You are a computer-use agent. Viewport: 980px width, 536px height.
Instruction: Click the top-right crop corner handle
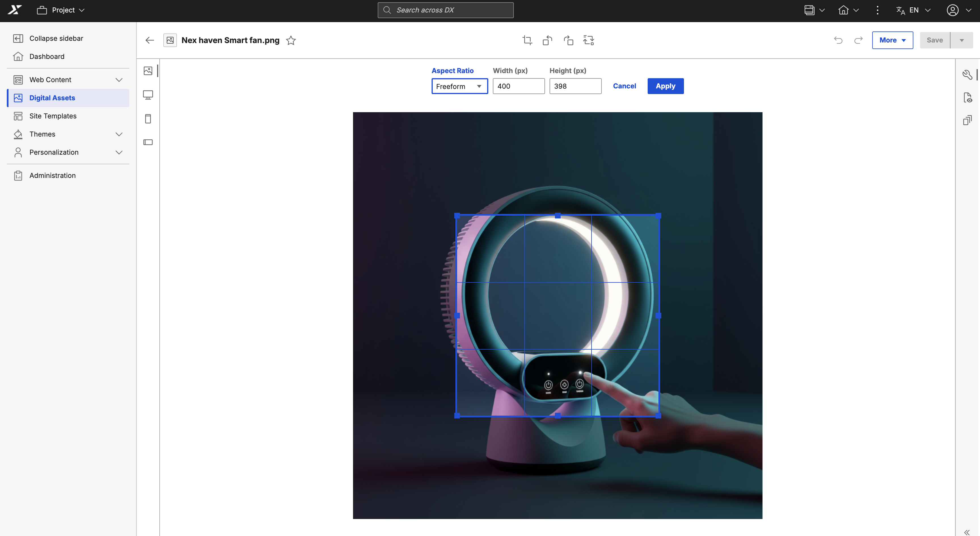[x=658, y=216]
